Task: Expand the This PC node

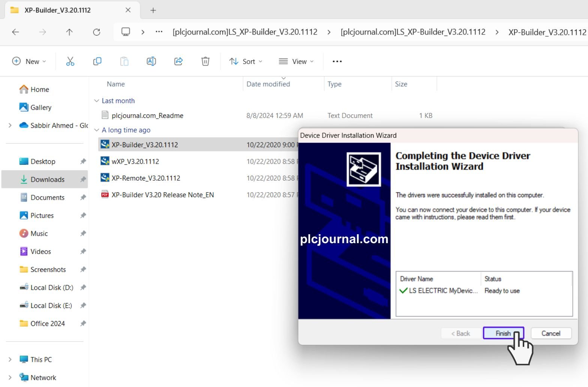Action: (x=10, y=359)
